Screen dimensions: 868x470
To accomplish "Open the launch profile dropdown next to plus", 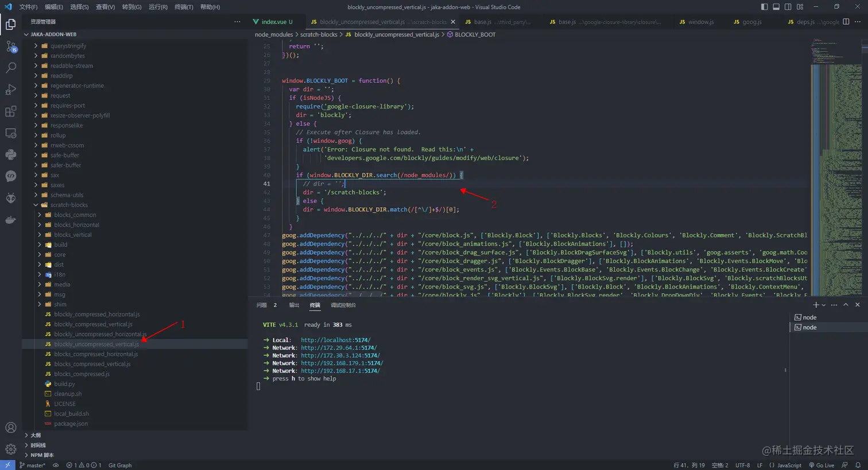I will click(824, 305).
